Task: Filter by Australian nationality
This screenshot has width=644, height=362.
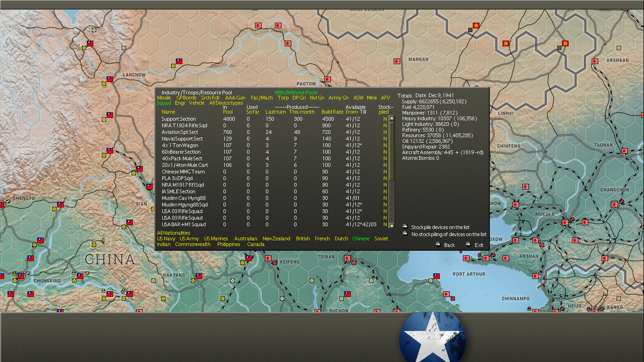Action: [246, 238]
